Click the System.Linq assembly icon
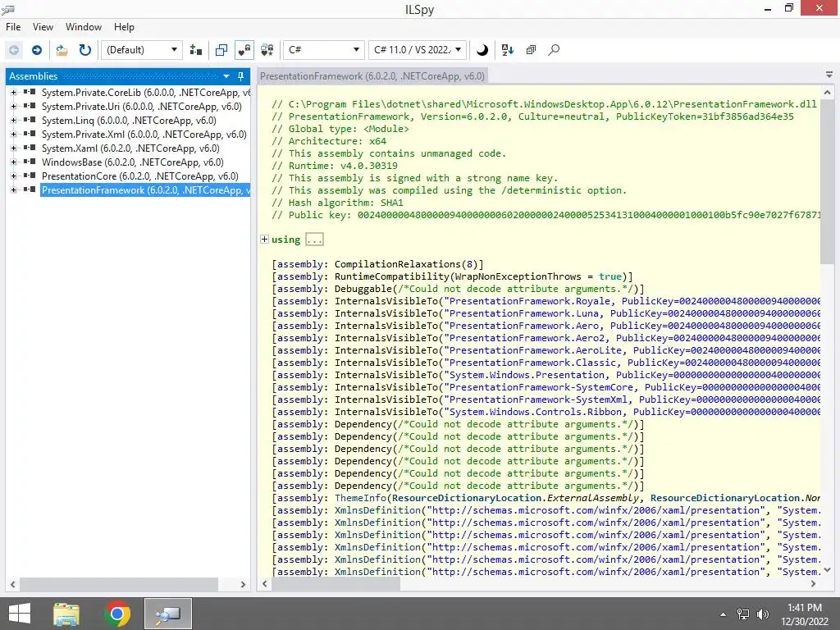This screenshot has width=840, height=630. point(30,120)
